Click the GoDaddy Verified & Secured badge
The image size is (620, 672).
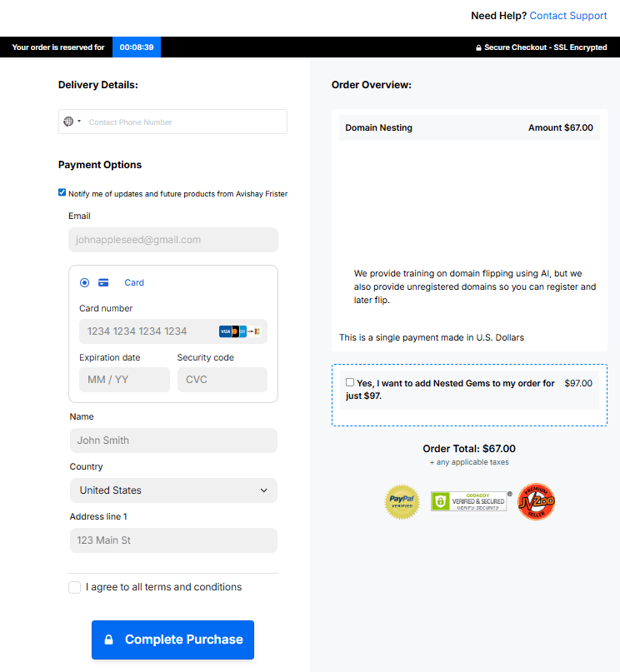click(x=471, y=501)
